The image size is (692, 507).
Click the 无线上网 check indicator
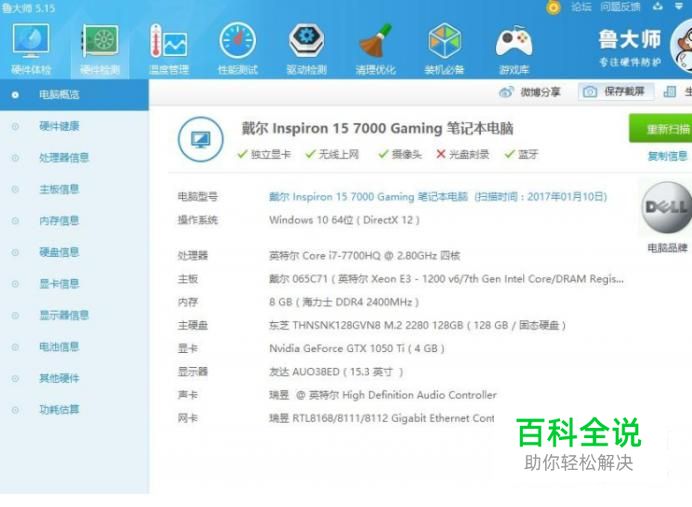click(332, 154)
